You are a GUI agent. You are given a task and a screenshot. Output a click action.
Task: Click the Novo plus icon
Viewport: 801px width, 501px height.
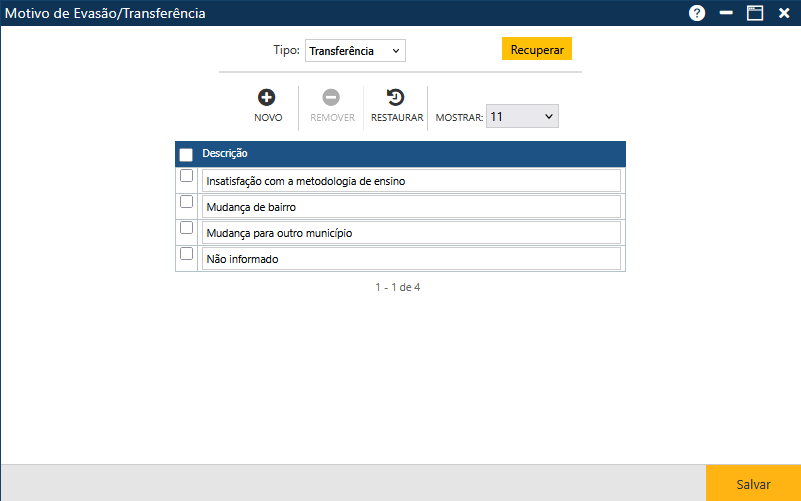click(x=267, y=98)
